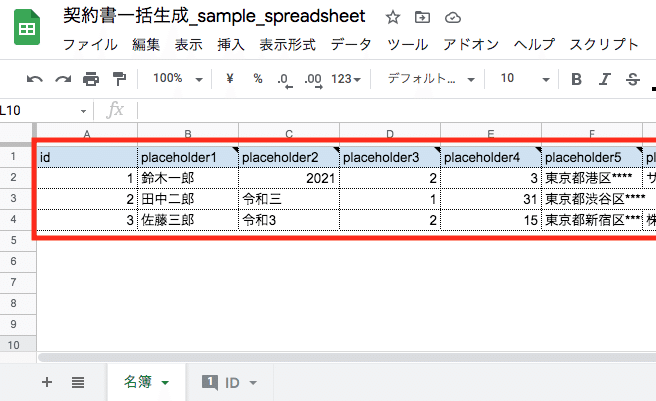
Task: Open the ID sheet tab menu arrow
Action: [253, 383]
